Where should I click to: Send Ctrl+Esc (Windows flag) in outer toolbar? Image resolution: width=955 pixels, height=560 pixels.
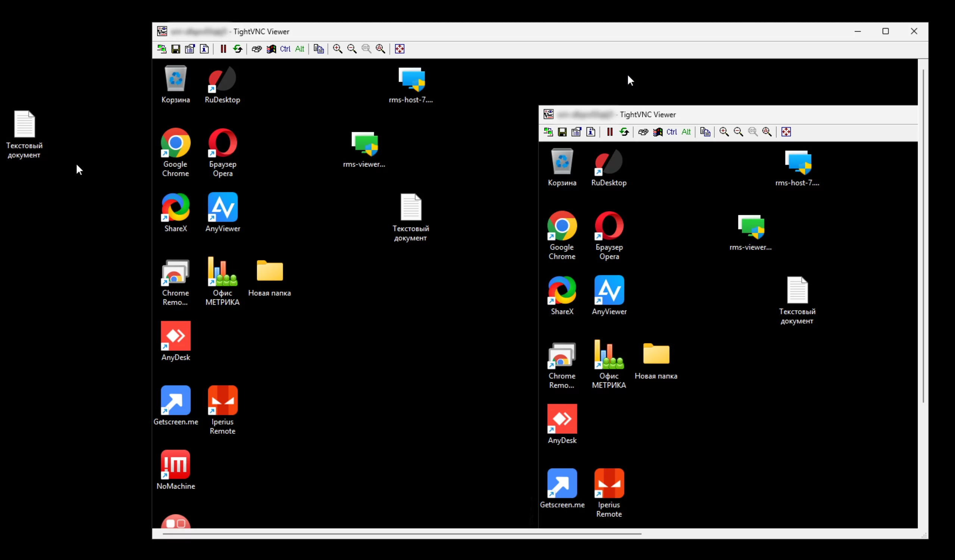click(x=271, y=49)
